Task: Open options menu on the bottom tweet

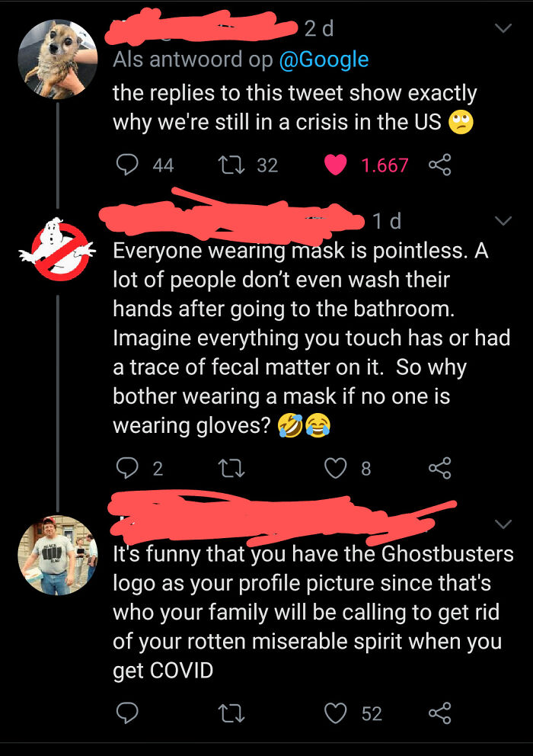Action: [503, 524]
